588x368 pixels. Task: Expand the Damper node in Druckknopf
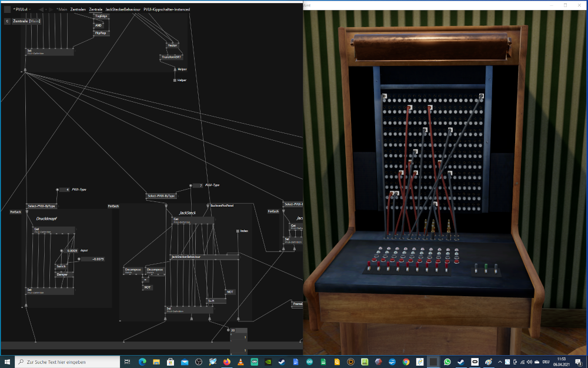[62, 274]
